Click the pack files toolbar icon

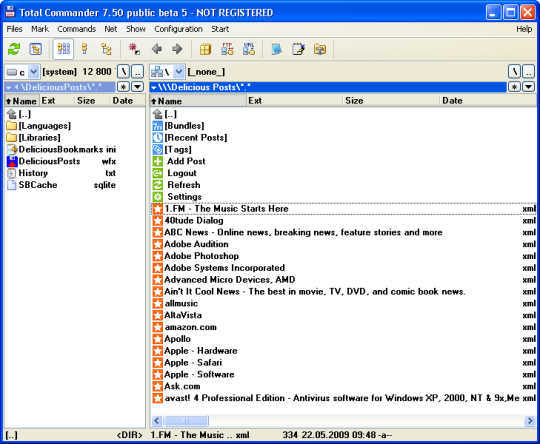click(x=205, y=49)
